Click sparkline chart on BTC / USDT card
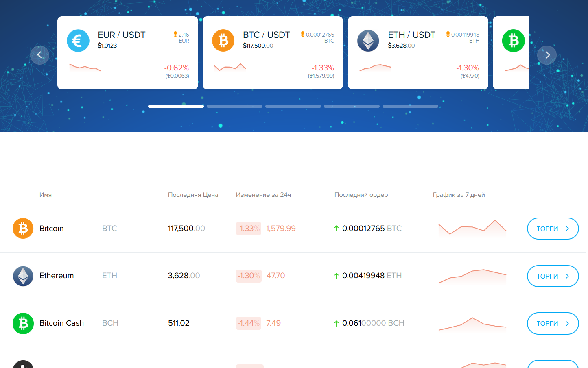Screen dimensions: 588x368 230,68
